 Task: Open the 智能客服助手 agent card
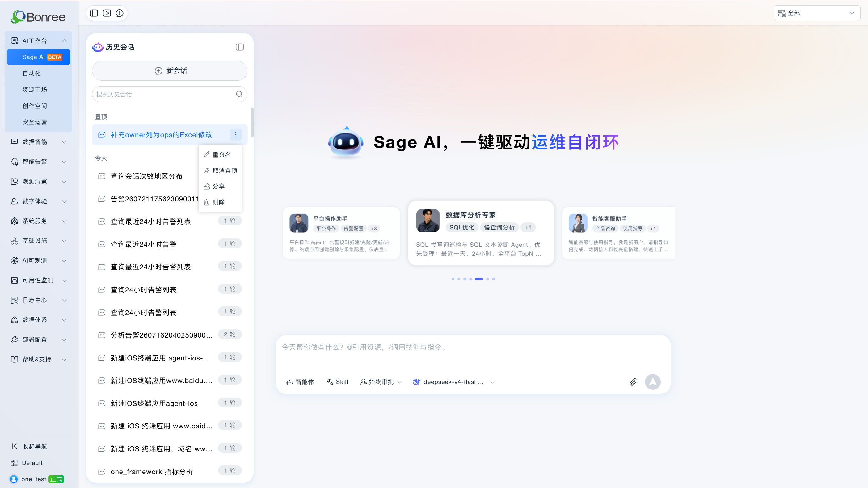[618, 233]
